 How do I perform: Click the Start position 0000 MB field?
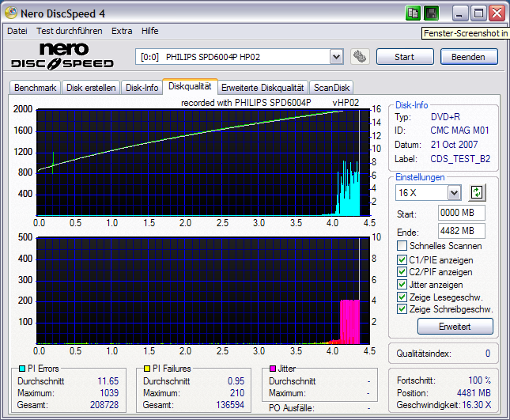(461, 213)
